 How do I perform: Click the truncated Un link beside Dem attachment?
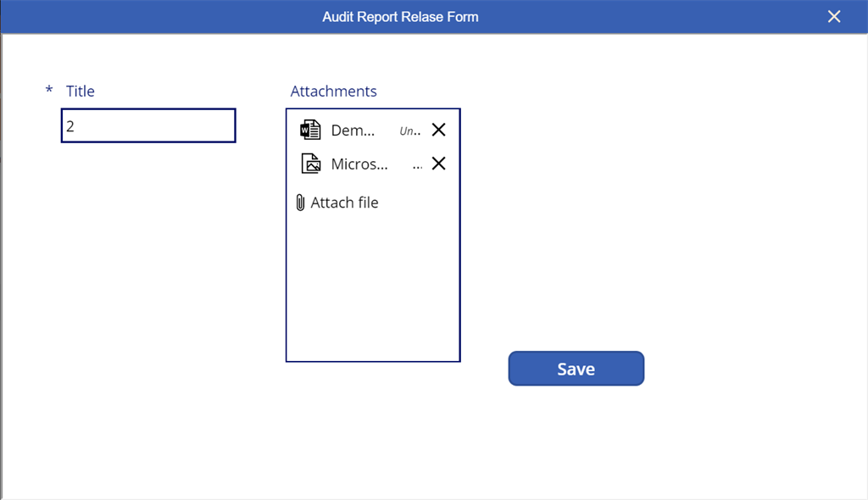coord(409,130)
